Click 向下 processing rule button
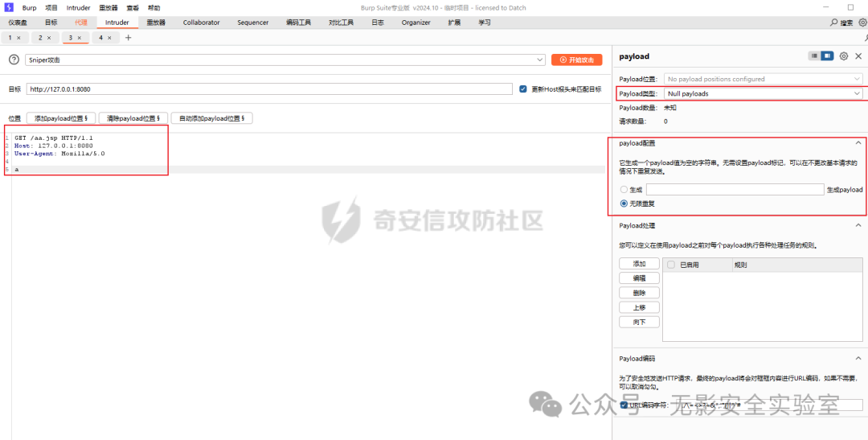The width and height of the screenshot is (868, 440). [x=639, y=322]
